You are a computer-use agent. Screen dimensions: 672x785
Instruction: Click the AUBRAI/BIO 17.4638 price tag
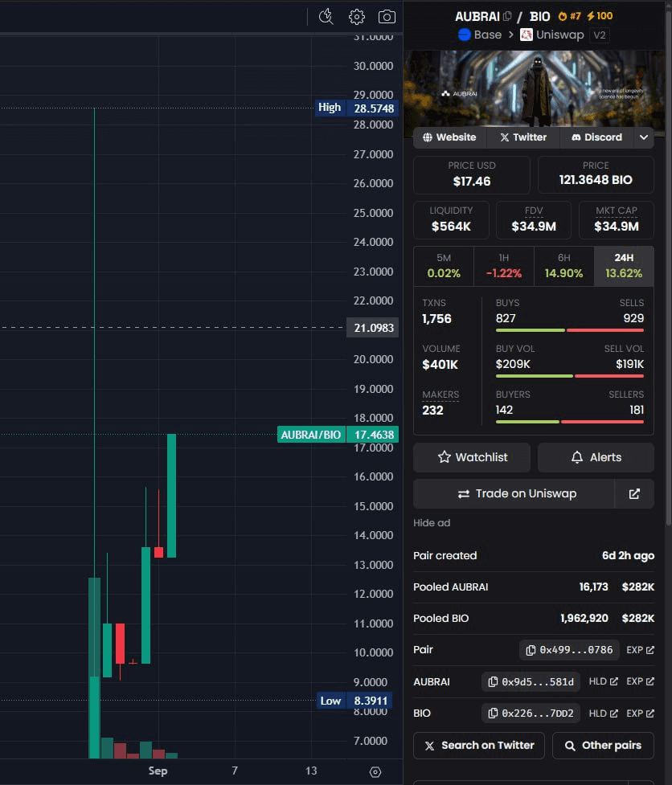[338, 435]
